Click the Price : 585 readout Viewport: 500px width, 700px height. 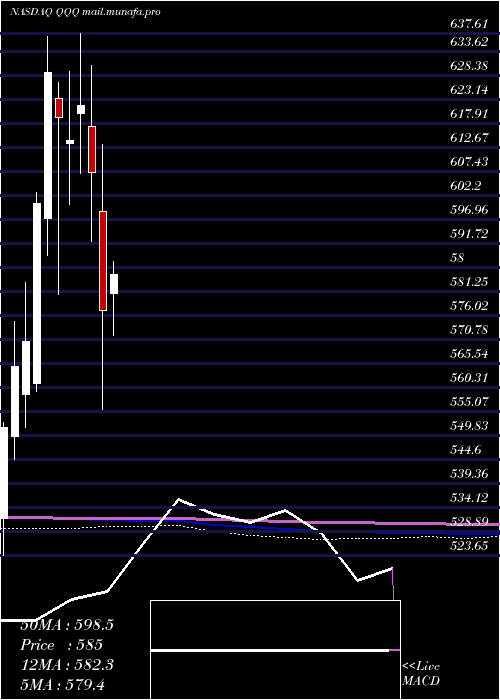pyautogui.click(x=62, y=645)
